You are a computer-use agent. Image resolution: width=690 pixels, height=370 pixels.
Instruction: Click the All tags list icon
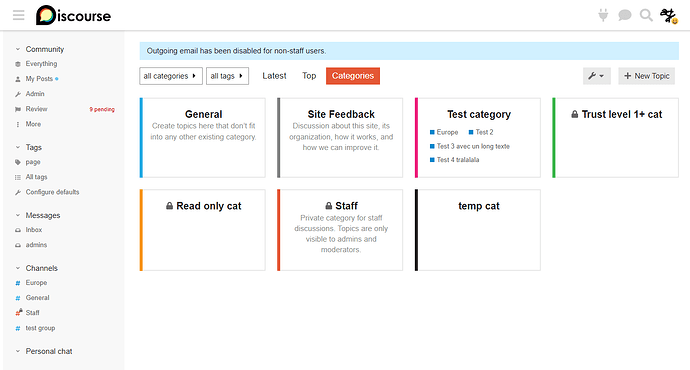18,177
